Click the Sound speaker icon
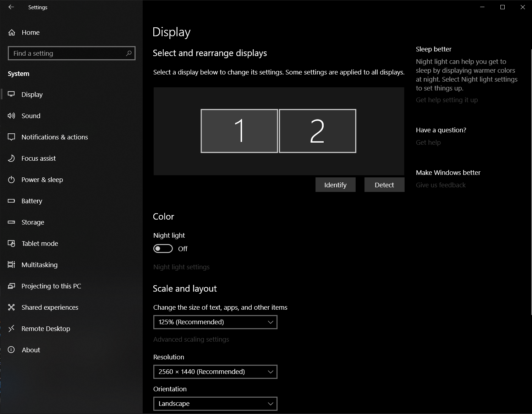 [11, 116]
